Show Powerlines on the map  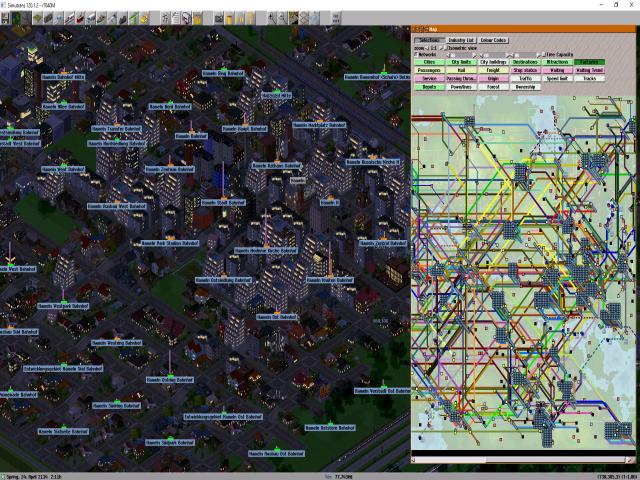[x=461, y=87]
